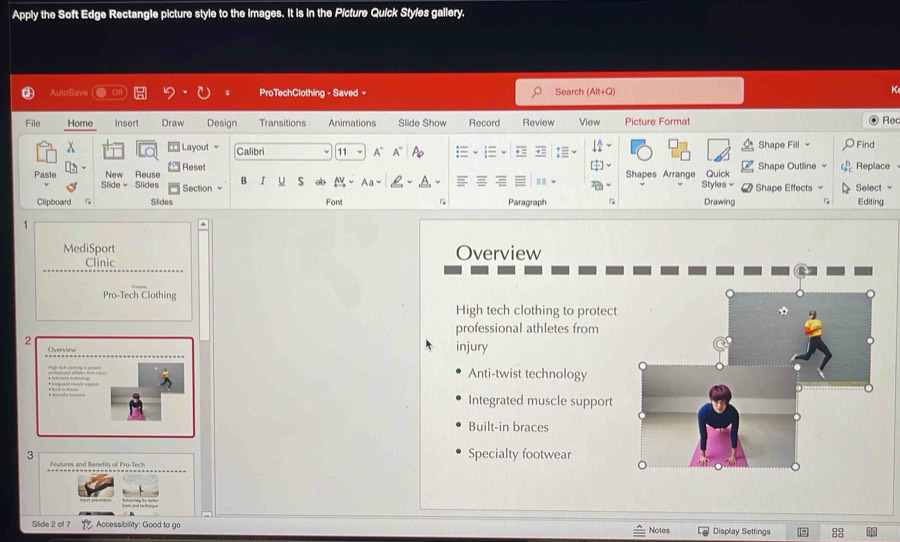Switch to the Draw tab
This screenshot has width=900, height=542.
[173, 123]
